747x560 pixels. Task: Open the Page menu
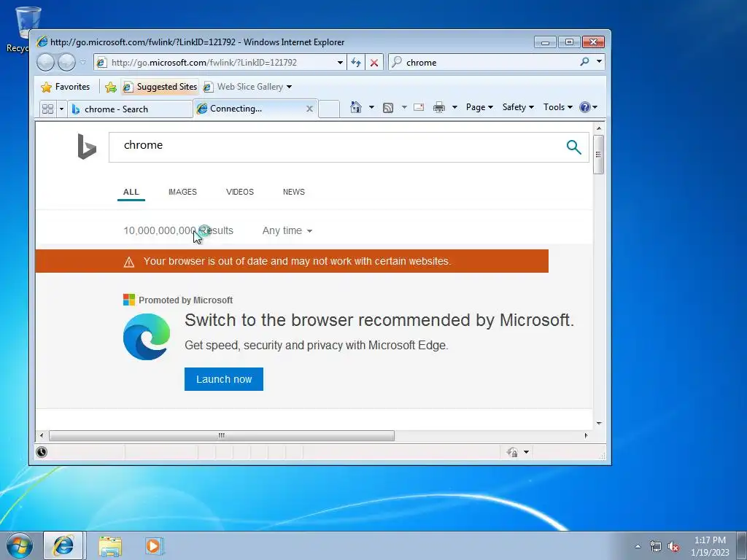[x=479, y=107]
